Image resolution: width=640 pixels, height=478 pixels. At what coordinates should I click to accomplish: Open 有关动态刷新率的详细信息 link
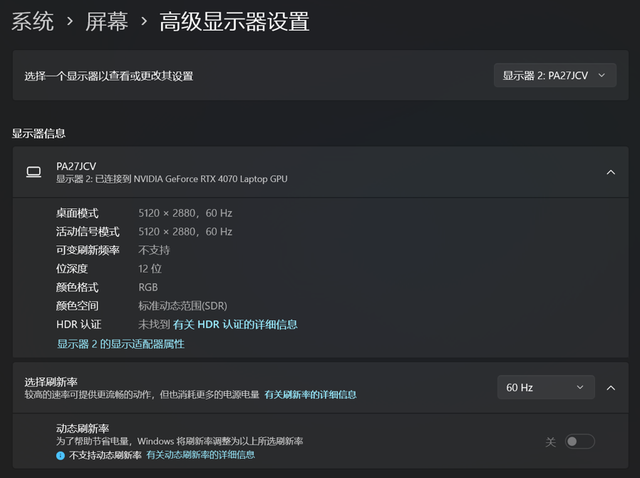200,455
